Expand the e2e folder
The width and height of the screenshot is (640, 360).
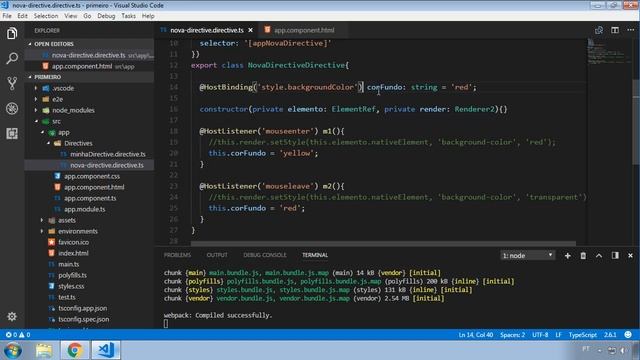coord(36,99)
